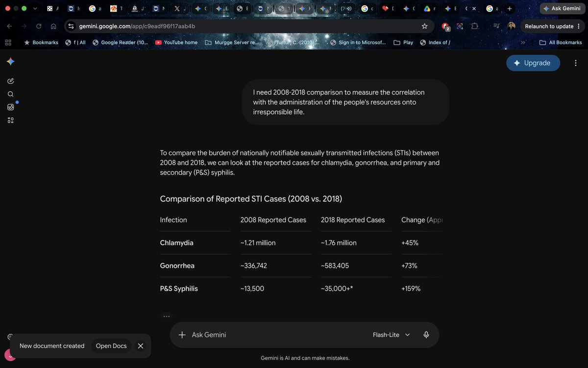Open the 'f | All' bookmark
This screenshot has width=588, height=368.
tap(75, 43)
